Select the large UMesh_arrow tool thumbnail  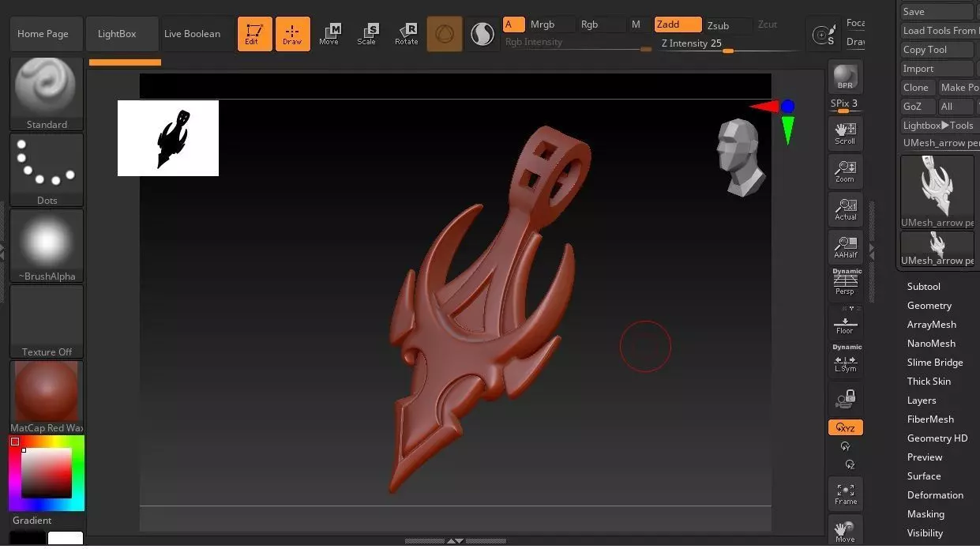click(x=937, y=191)
